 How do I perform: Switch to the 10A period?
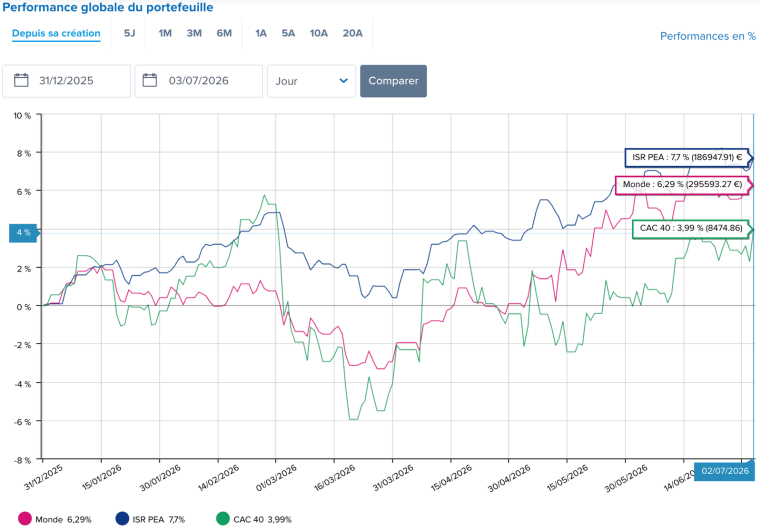pyautogui.click(x=318, y=33)
